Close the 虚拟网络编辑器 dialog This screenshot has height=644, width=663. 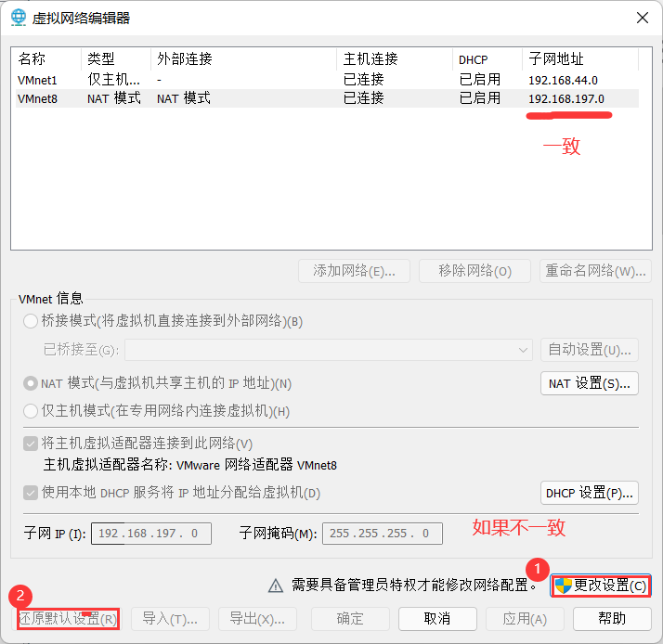point(643,18)
